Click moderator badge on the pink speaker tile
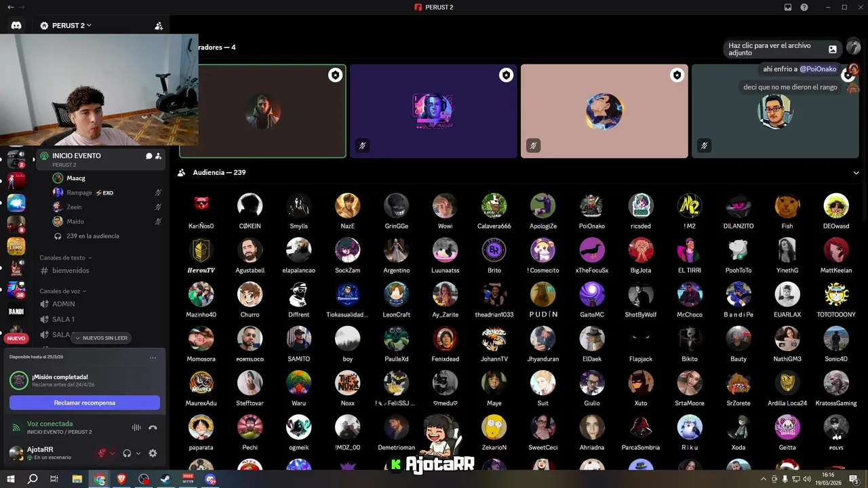 tap(677, 75)
